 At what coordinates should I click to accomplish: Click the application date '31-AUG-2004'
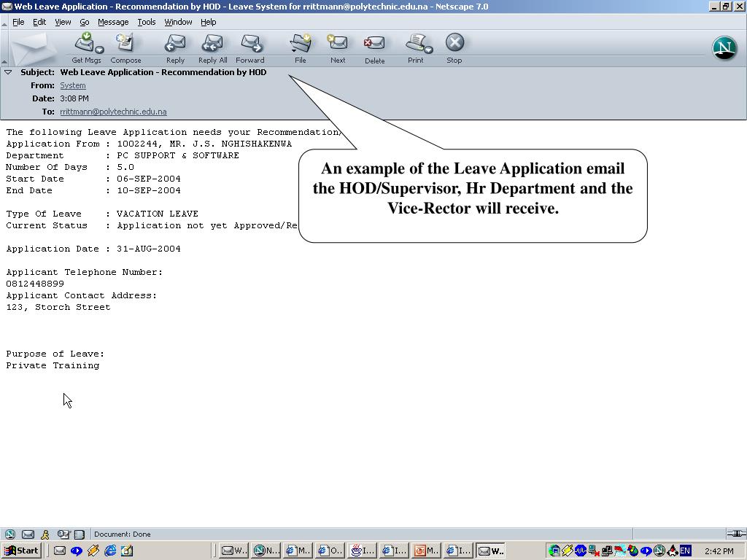pos(149,249)
